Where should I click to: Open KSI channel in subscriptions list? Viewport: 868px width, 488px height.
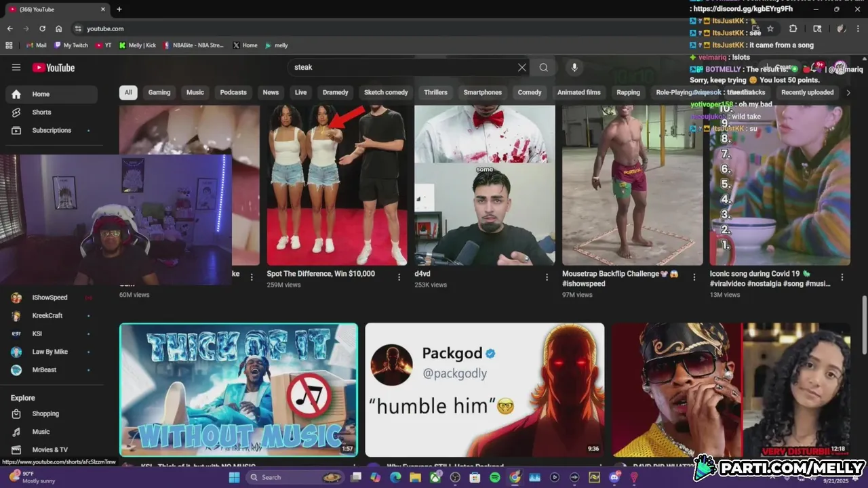tap(52, 333)
